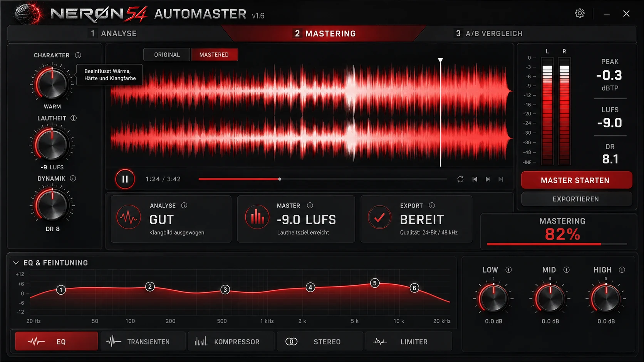The width and height of the screenshot is (644, 362).
Task: Click the Export card info icon
Action: [x=432, y=205]
